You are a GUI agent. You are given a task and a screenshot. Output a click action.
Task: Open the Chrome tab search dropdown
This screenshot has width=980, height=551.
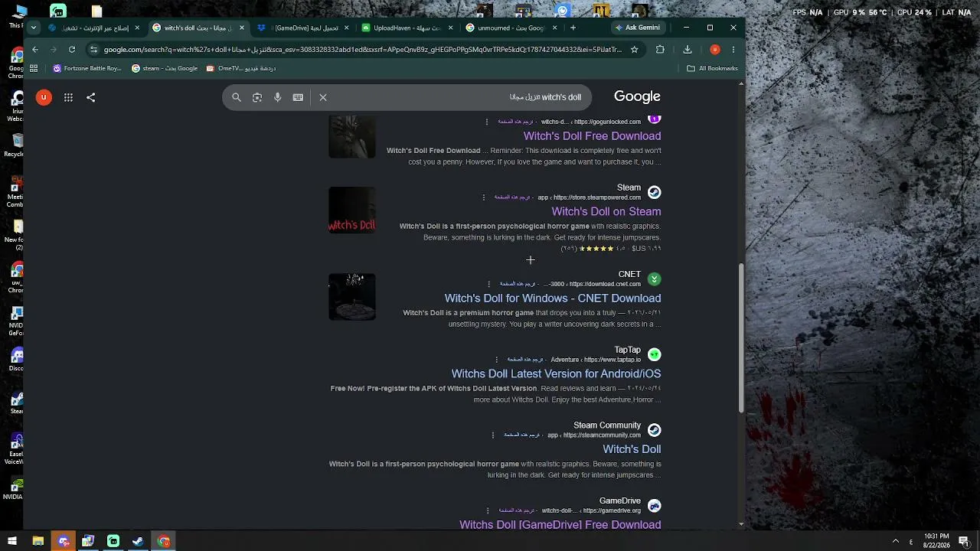34,28
